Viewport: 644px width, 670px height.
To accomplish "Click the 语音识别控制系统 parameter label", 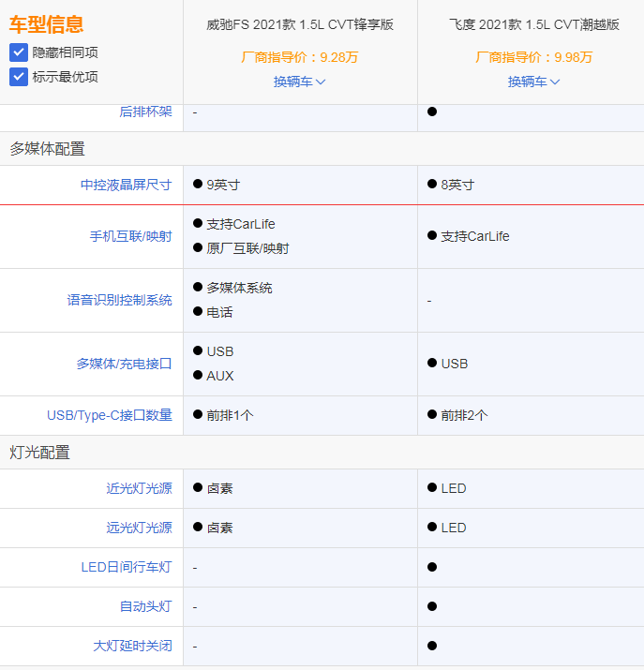I will point(119,300).
